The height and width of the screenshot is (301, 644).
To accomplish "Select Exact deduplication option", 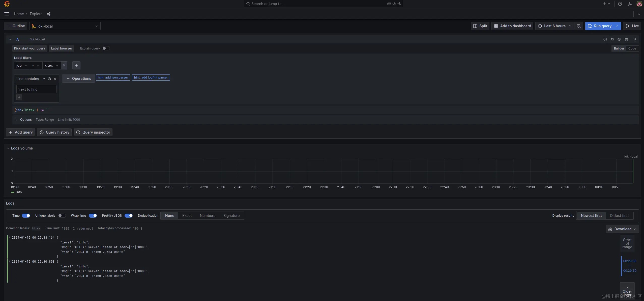I will pos(187,216).
